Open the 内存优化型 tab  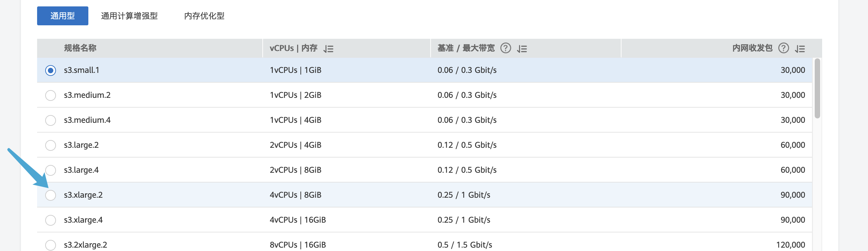click(x=204, y=16)
